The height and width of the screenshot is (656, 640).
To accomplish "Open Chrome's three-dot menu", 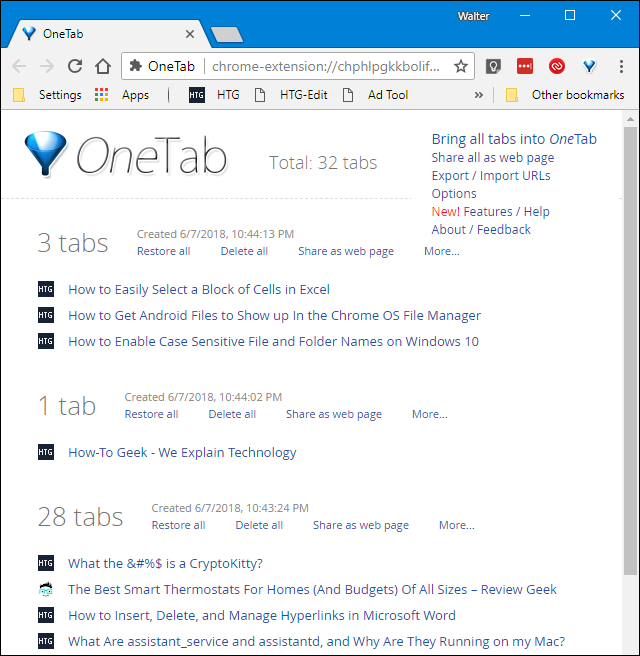I will 621,66.
